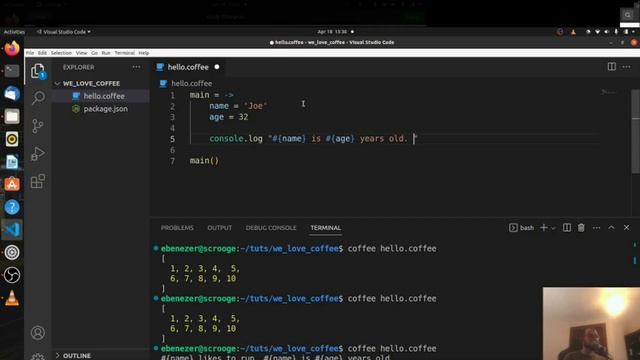Image resolution: width=640 pixels, height=360 pixels.
Task: Open the Explorer view in activity bar
Action: pos(38,71)
